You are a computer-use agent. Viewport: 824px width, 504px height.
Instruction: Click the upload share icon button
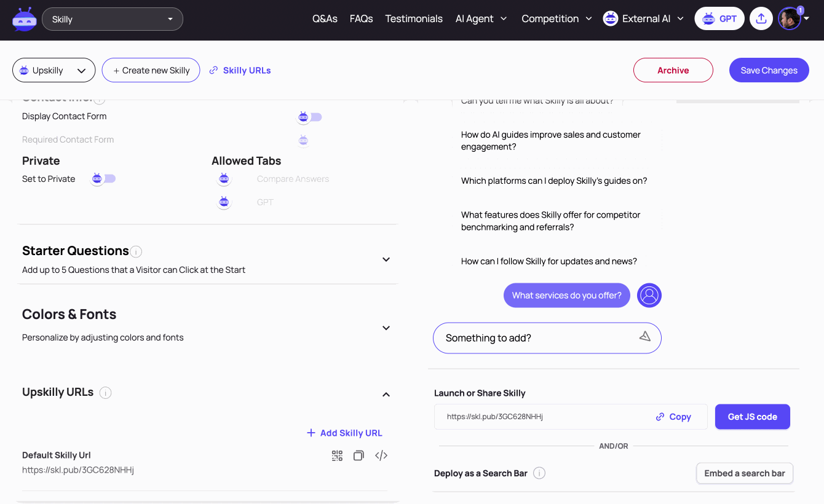coord(761,19)
